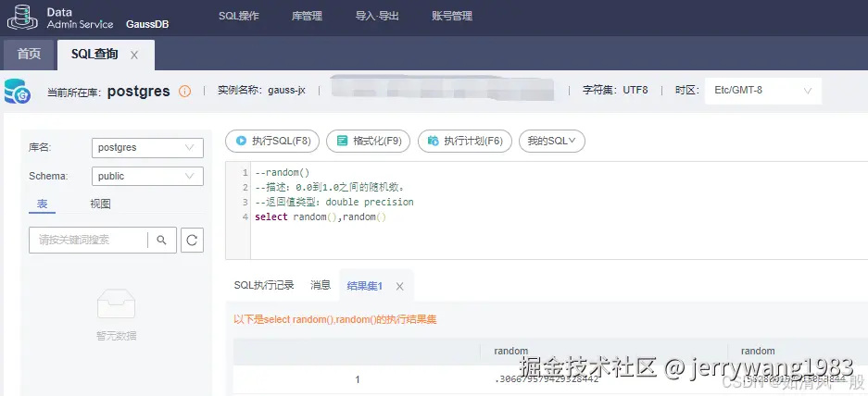Open the SQL执行记录 tab
Image resolution: width=868 pixels, height=396 pixels.
point(264,285)
